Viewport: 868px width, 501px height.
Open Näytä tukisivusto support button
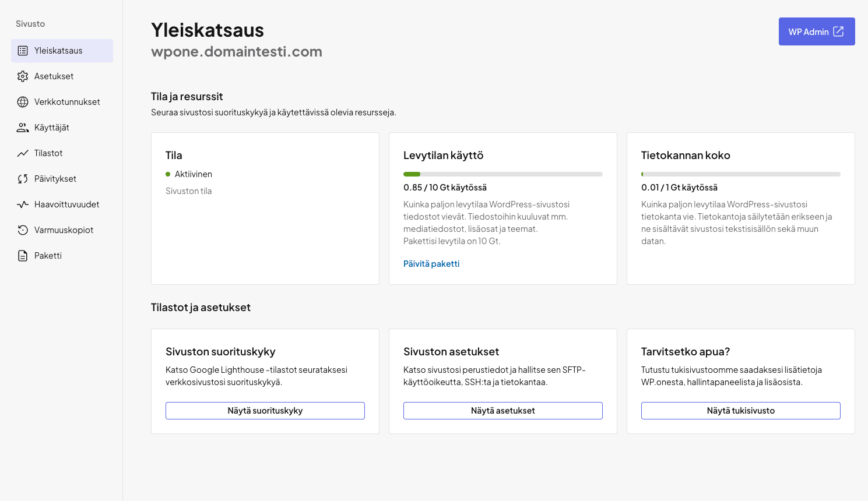(x=740, y=411)
